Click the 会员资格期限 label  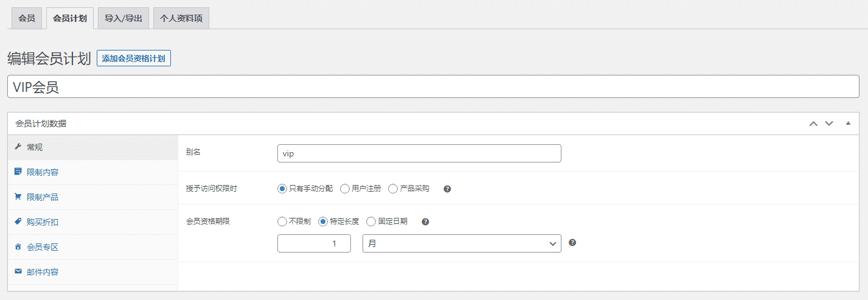pyautogui.click(x=207, y=222)
